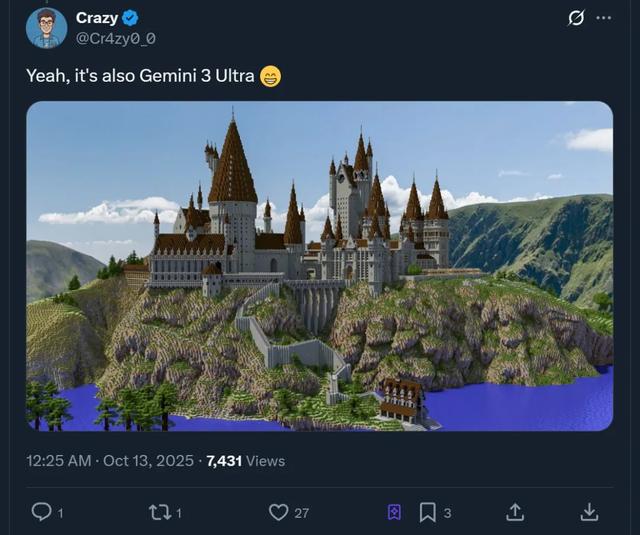Click the purple bookmark extension icon

[x=394, y=512]
